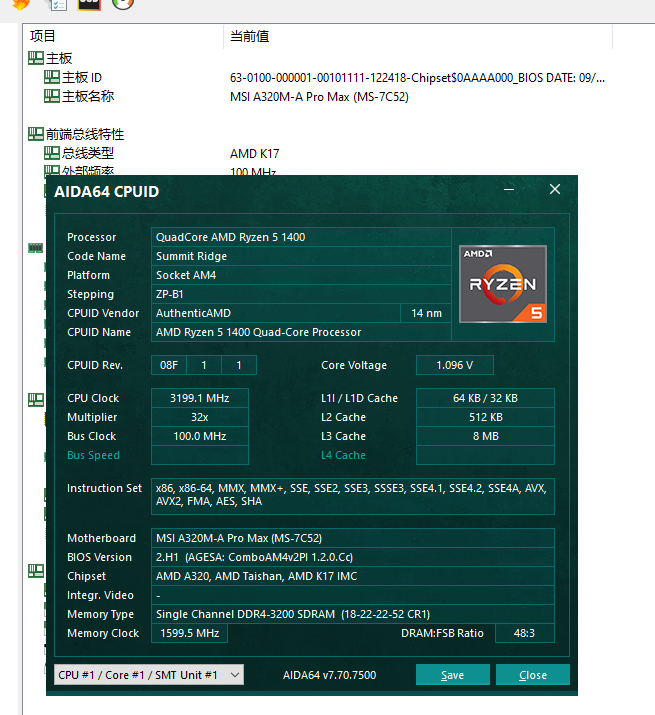
Task: Select the 总线类型 row
Action: point(88,153)
